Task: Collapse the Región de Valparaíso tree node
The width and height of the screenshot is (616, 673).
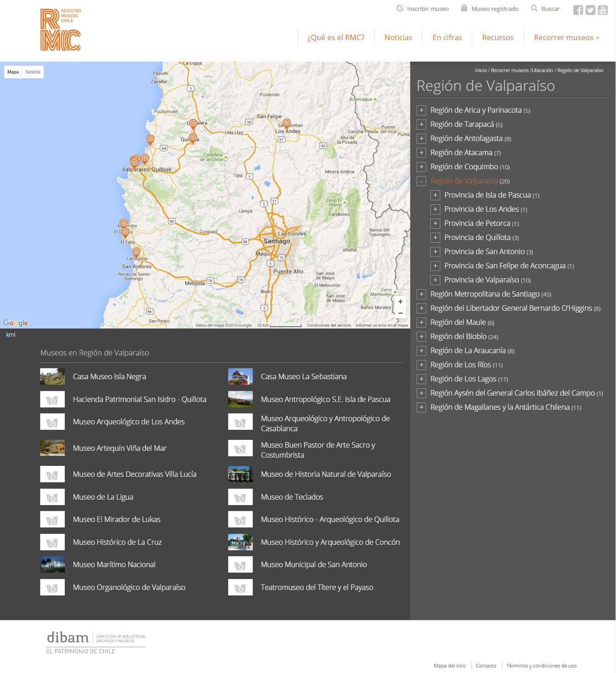Action: (x=421, y=181)
